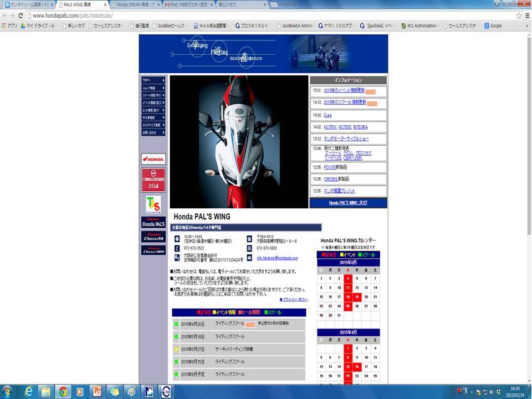Click the HONDA logo banner in sidebar

[x=154, y=159]
